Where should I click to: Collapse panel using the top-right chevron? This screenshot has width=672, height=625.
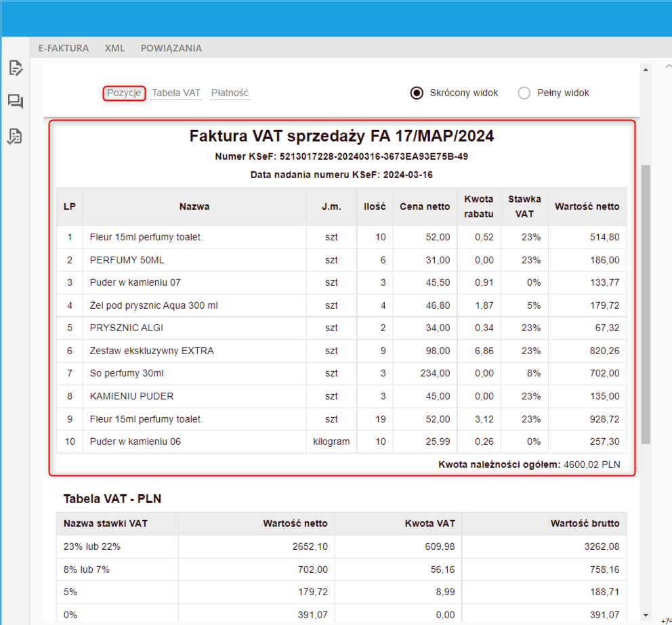click(668, 66)
